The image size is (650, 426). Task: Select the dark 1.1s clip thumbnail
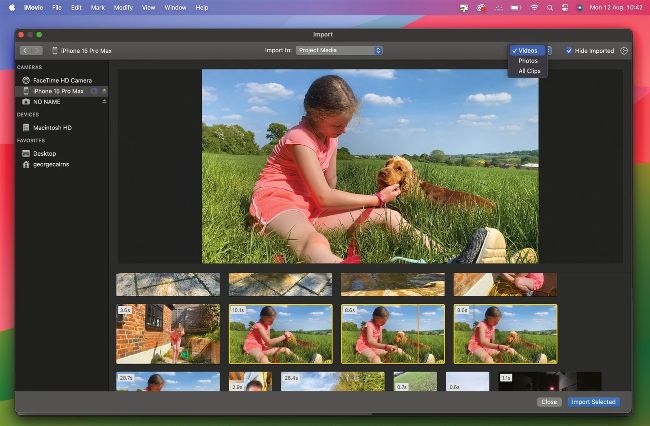550,382
